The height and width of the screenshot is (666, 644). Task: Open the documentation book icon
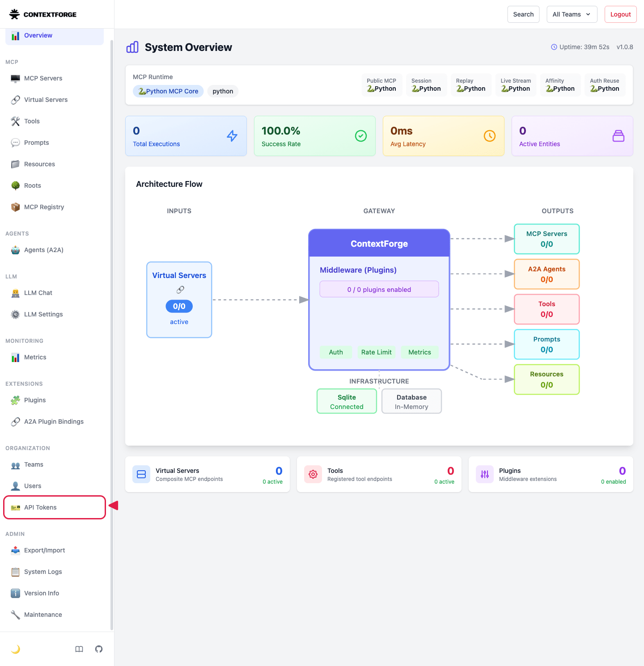pos(79,649)
